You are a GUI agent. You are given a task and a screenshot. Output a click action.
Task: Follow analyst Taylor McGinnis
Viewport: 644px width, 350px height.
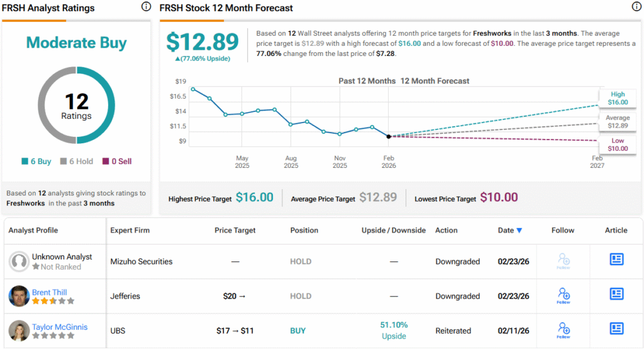point(563,330)
